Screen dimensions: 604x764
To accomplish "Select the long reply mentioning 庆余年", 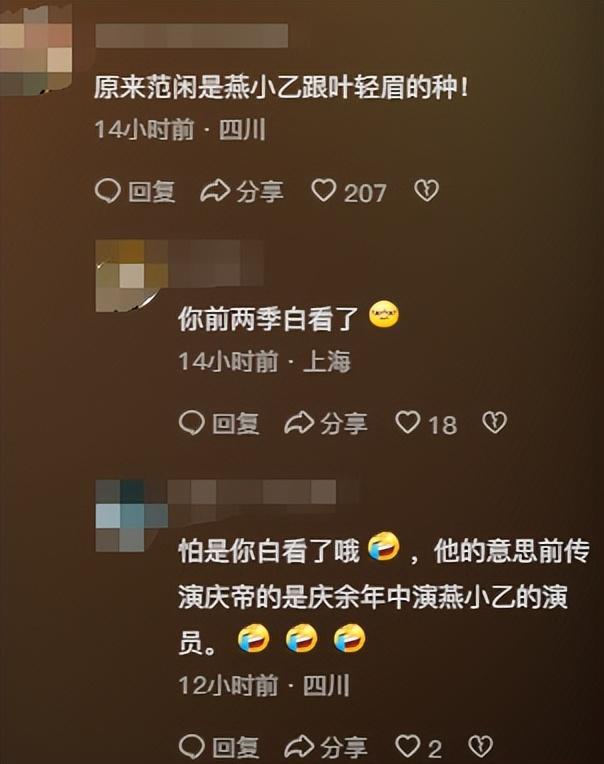I will point(383,595).
